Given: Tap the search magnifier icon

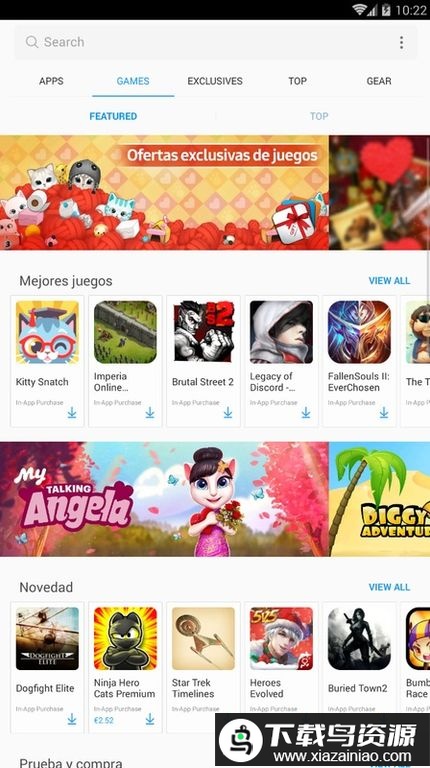Looking at the screenshot, I should pos(32,42).
